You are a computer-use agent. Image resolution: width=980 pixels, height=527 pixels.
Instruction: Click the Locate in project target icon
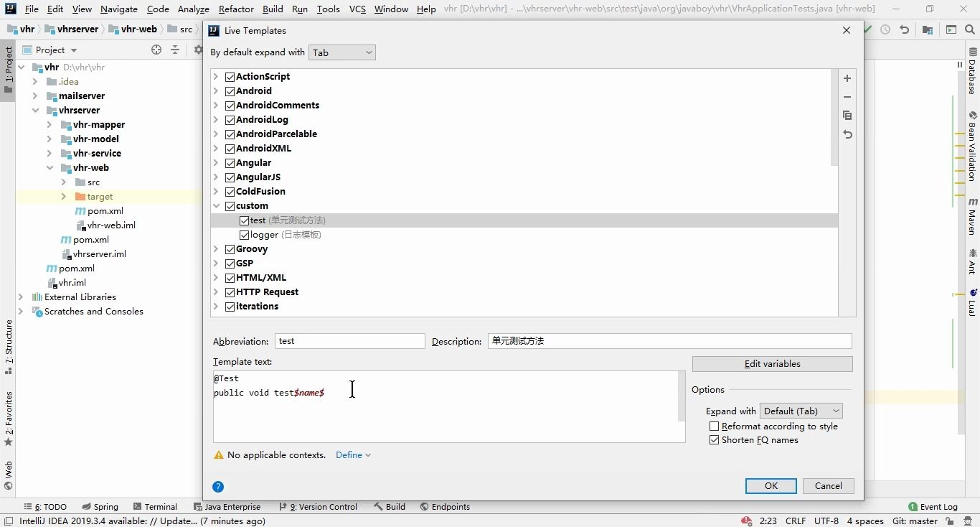(156, 50)
